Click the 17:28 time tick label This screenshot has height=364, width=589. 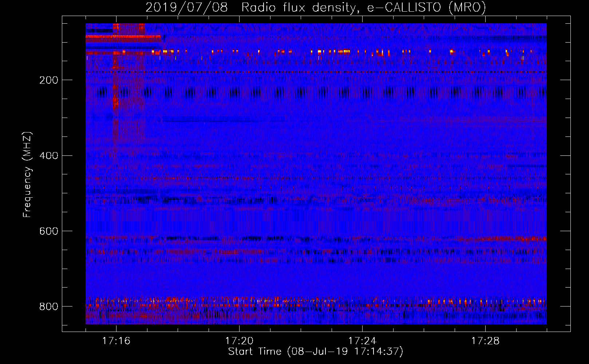[485, 341]
